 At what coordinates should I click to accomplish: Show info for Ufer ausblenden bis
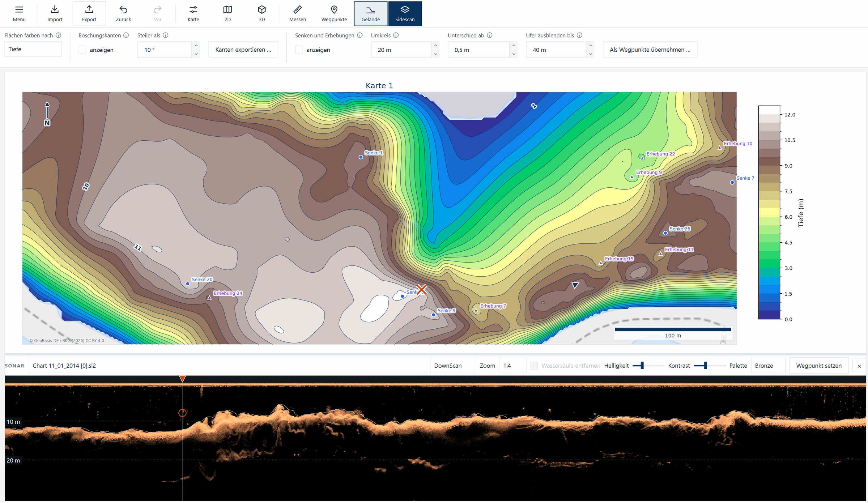click(579, 35)
